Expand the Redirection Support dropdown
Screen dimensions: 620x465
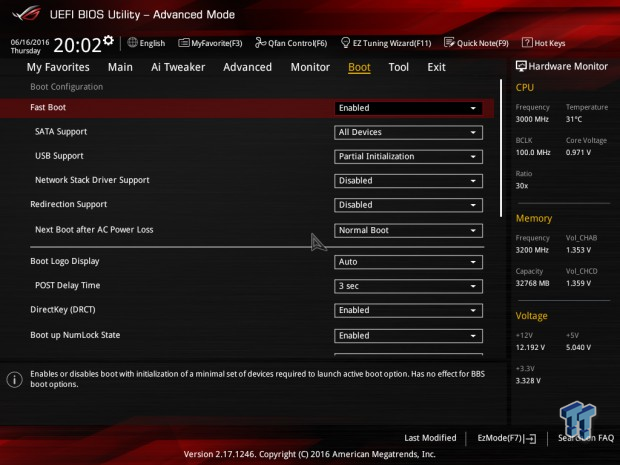(x=408, y=205)
